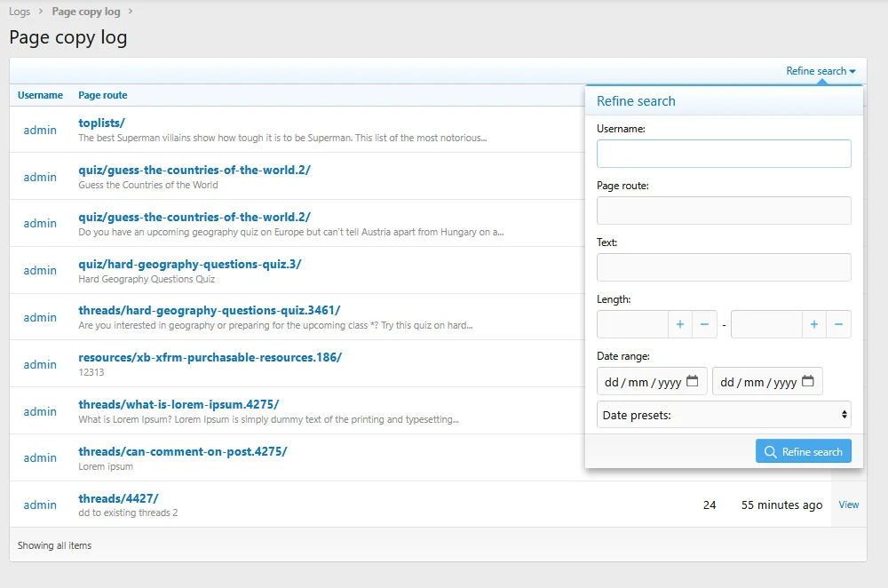Collapse the Refine search dropdown menu
The image size is (888, 588).
(820, 71)
